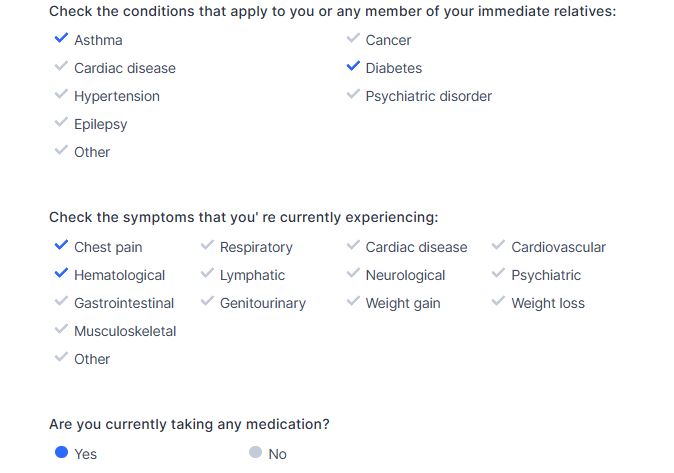Tick the Musculoskeletal symptom checkbox

(62, 331)
